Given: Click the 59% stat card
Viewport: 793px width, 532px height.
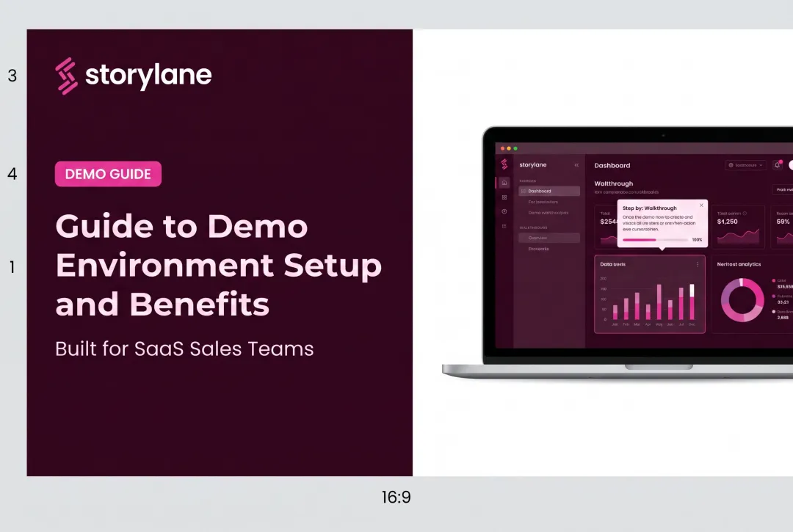Looking at the screenshot, I should pos(782,227).
